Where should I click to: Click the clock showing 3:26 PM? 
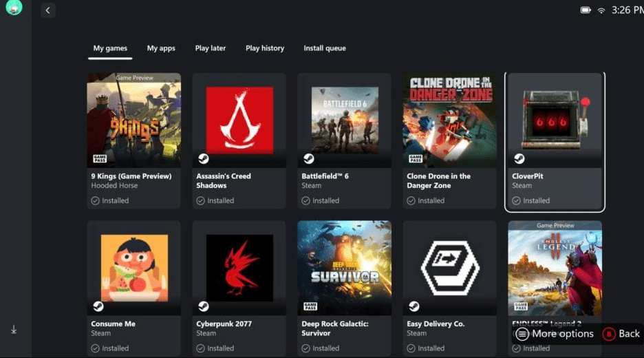coord(627,10)
